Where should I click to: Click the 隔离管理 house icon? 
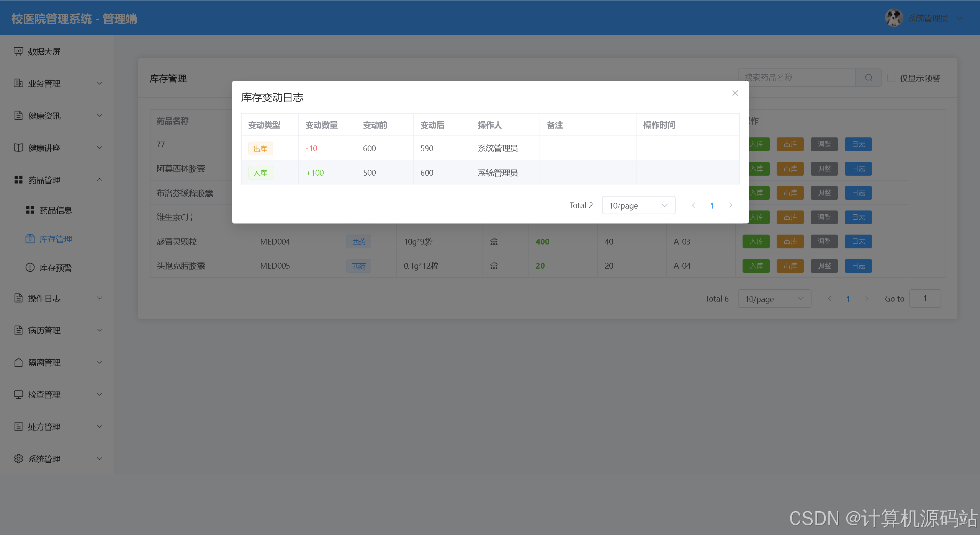(18, 362)
